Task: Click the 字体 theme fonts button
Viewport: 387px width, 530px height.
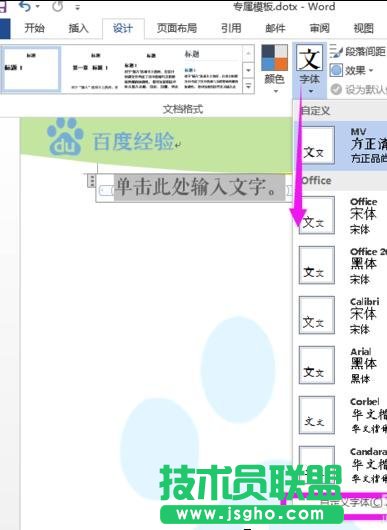Action: pos(310,70)
